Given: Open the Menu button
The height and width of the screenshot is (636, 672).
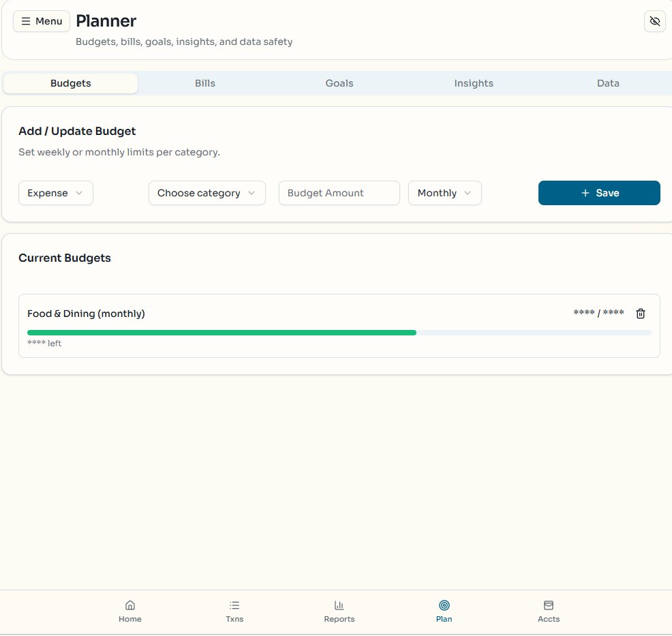Looking at the screenshot, I should (x=42, y=21).
